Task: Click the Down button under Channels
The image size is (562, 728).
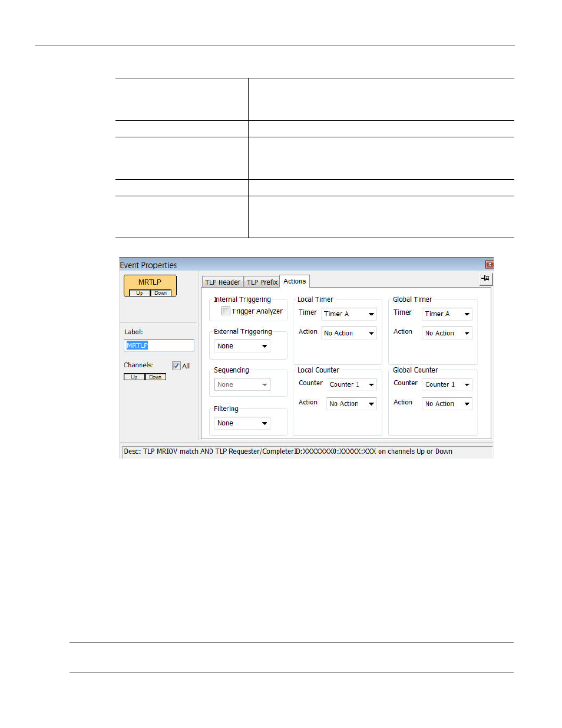Action: pyautogui.click(x=156, y=377)
